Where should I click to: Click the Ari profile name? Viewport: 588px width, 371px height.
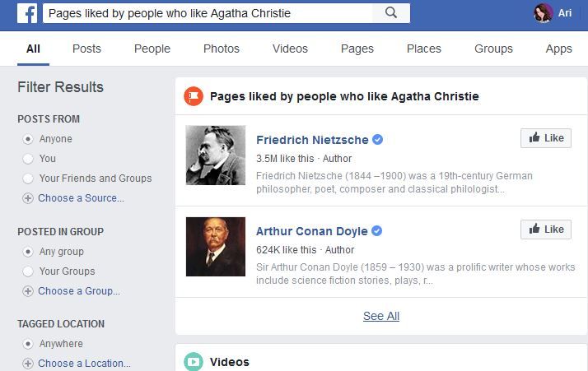pos(564,13)
